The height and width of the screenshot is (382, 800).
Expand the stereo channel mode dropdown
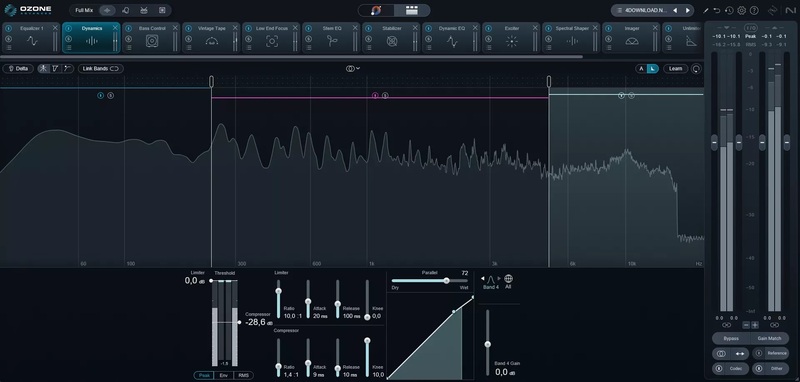tap(353, 68)
